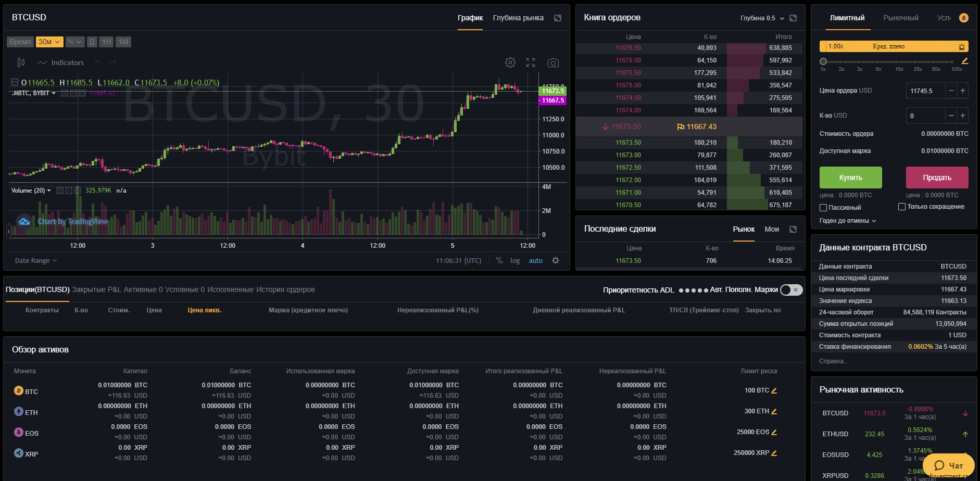Toggle auto scale on chart
The height and width of the screenshot is (481, 980).
point(536,261)
